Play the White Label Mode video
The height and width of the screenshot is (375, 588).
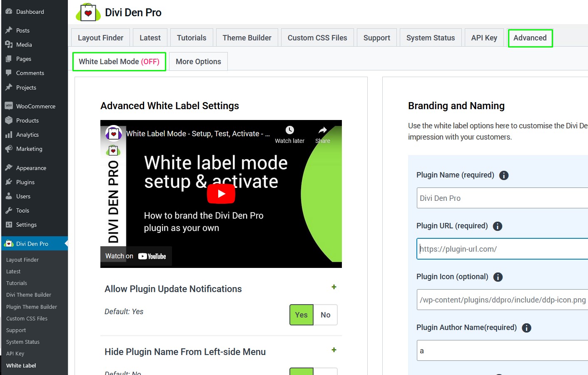[221, 194]
